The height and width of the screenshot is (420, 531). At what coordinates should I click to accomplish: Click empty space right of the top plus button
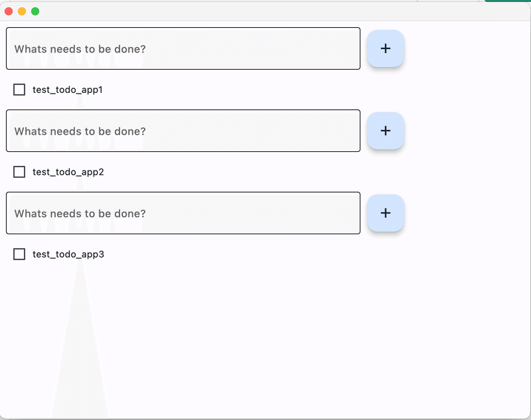[x=465, y=48]
